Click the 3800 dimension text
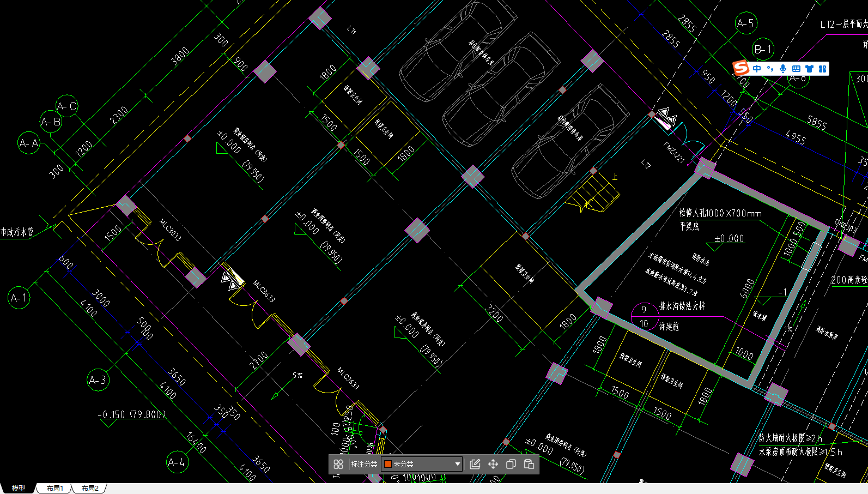 point(180,55)
